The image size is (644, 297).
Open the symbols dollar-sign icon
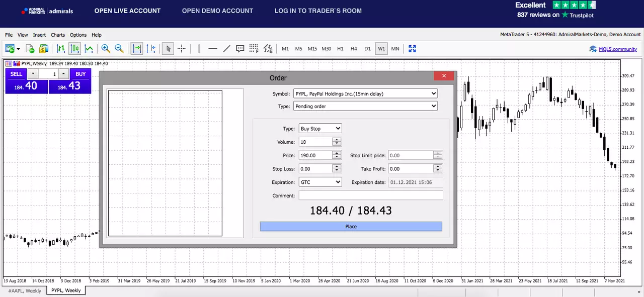coord(44,49)
